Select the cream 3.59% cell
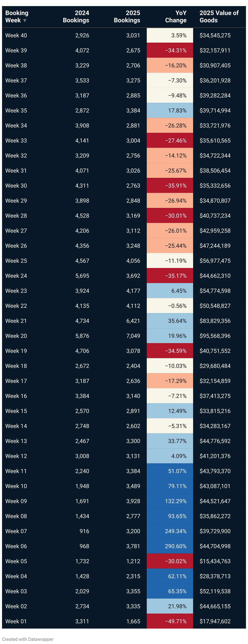Viewport: 248px width, 644px height. point(178,36)
